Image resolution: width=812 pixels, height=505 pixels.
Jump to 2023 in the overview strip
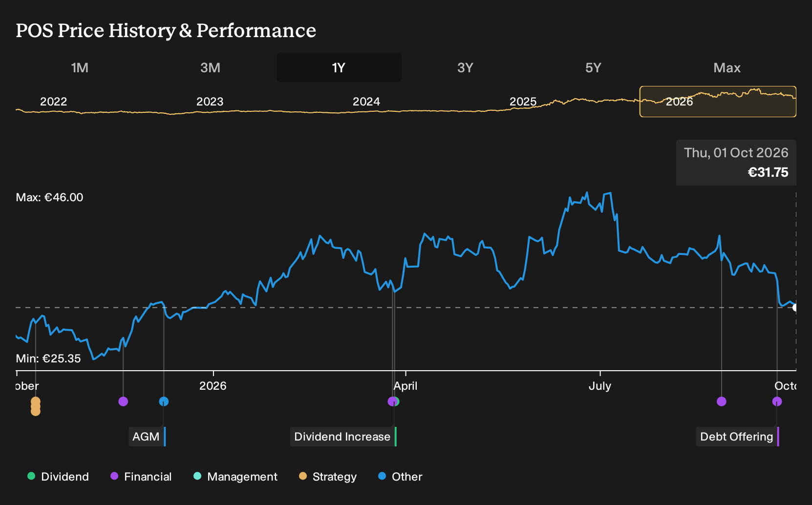point(210,102)
